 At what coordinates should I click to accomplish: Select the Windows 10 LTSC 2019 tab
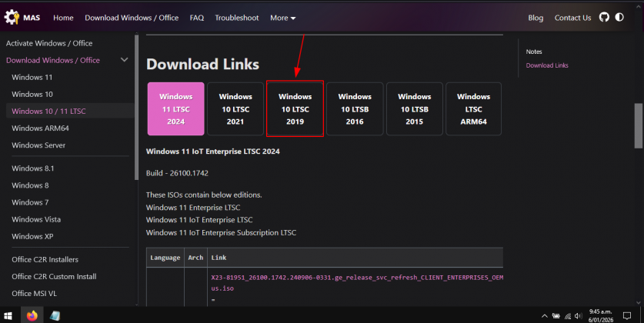pos(295,109)
